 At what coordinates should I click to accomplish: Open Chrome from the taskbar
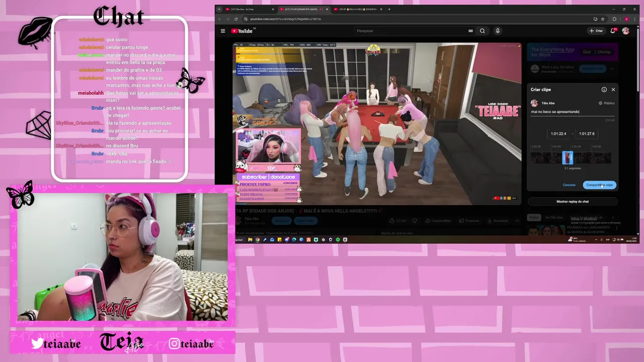257,240
